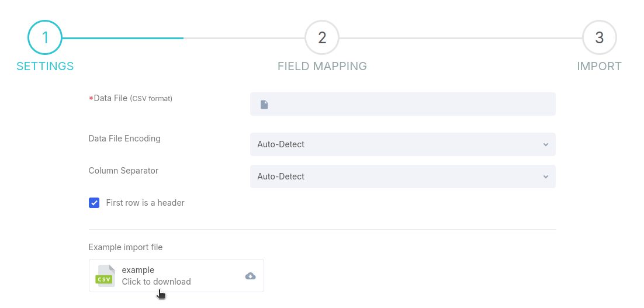
Task: Click the "Click to download" text
Action: [156, 282]
